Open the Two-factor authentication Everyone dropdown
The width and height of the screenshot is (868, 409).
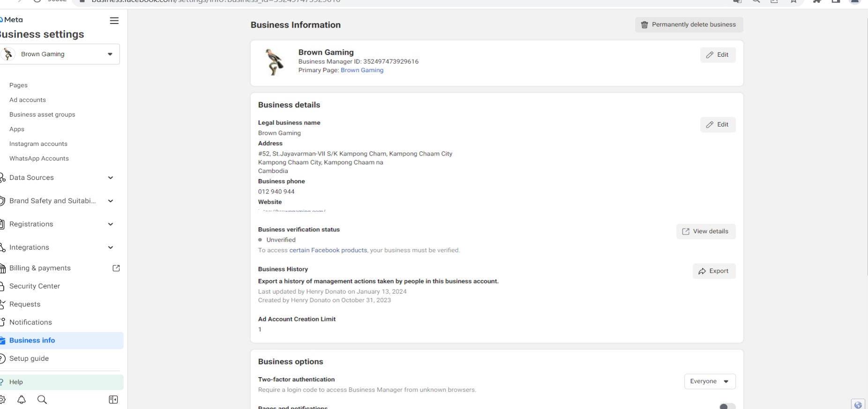pos(710,381)
